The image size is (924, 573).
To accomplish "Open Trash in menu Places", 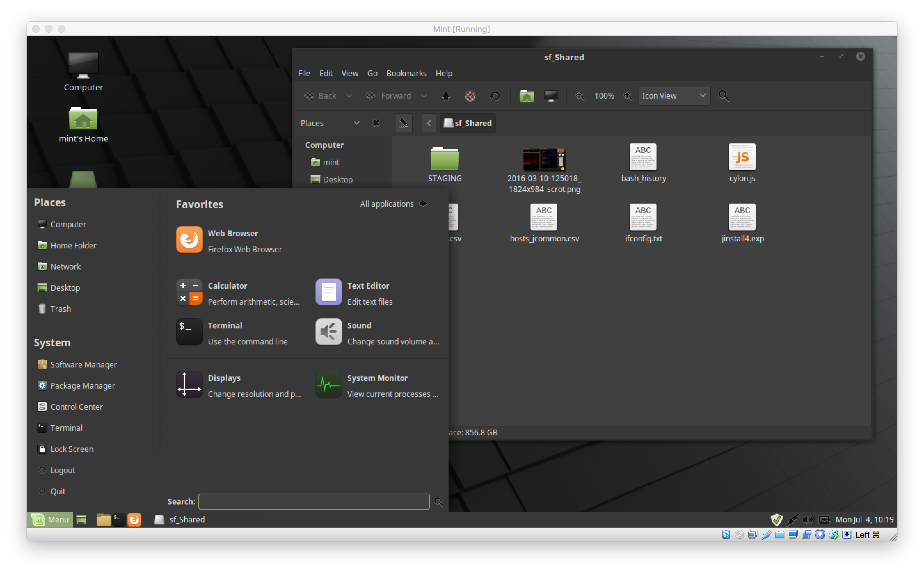I will pos(54,309).
